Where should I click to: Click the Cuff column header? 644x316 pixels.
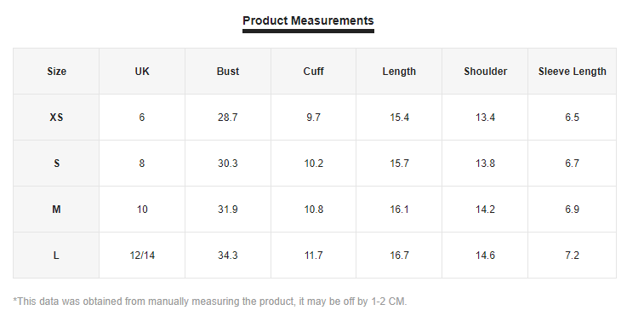click(x=313, y=72)
